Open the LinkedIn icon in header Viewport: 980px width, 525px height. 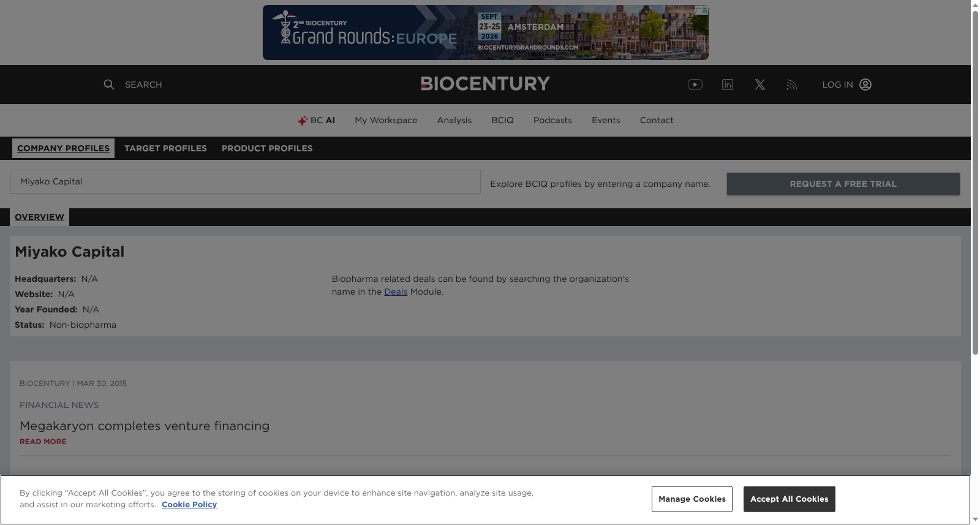coord(728,85)
